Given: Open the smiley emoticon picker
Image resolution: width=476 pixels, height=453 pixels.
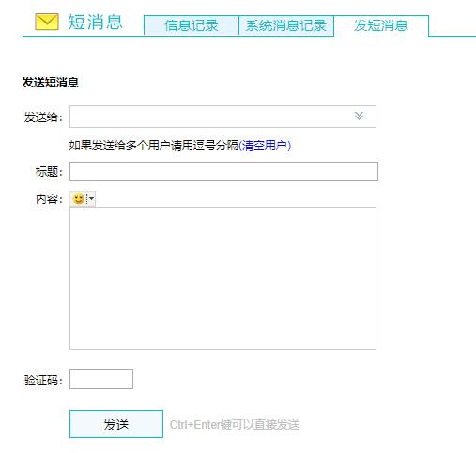Looking at the screenshot, I should 79,198.
